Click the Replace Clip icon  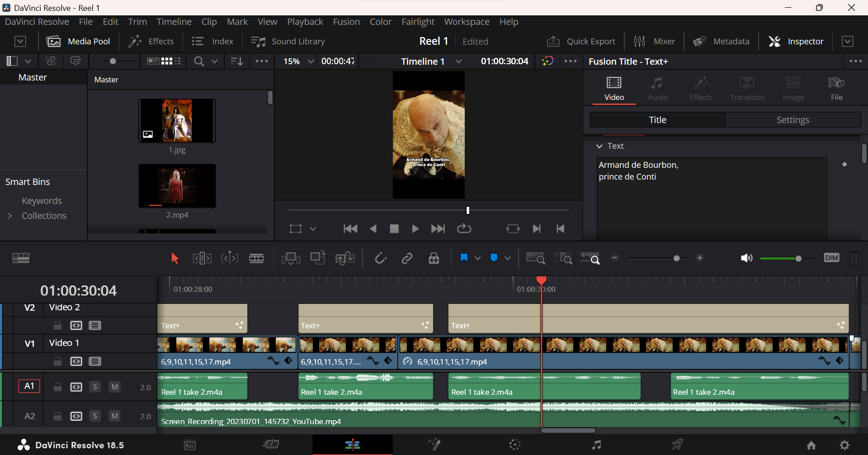click(x=345, y=258)
